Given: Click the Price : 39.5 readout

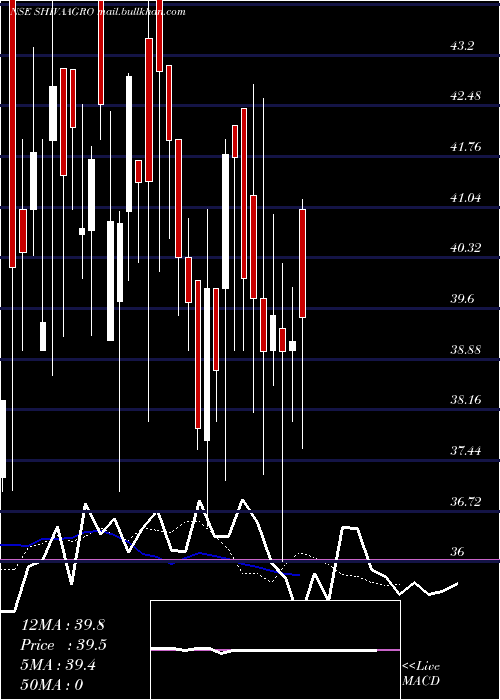Looking at the screenshot, I should 64,645.
